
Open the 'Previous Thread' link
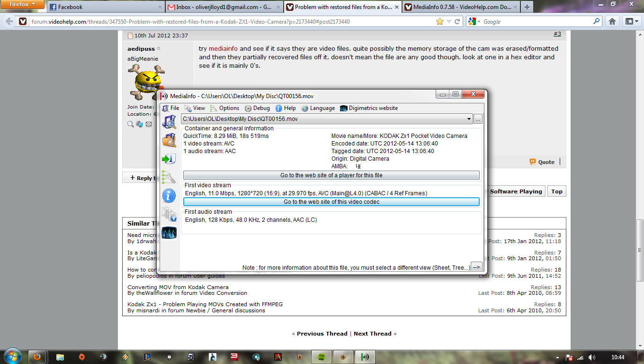[x=322, y=334]
